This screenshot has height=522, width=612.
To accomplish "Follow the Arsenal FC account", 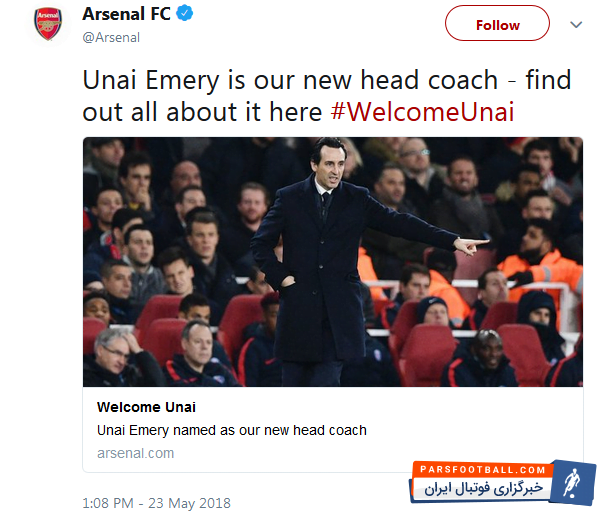I will 497,24.
